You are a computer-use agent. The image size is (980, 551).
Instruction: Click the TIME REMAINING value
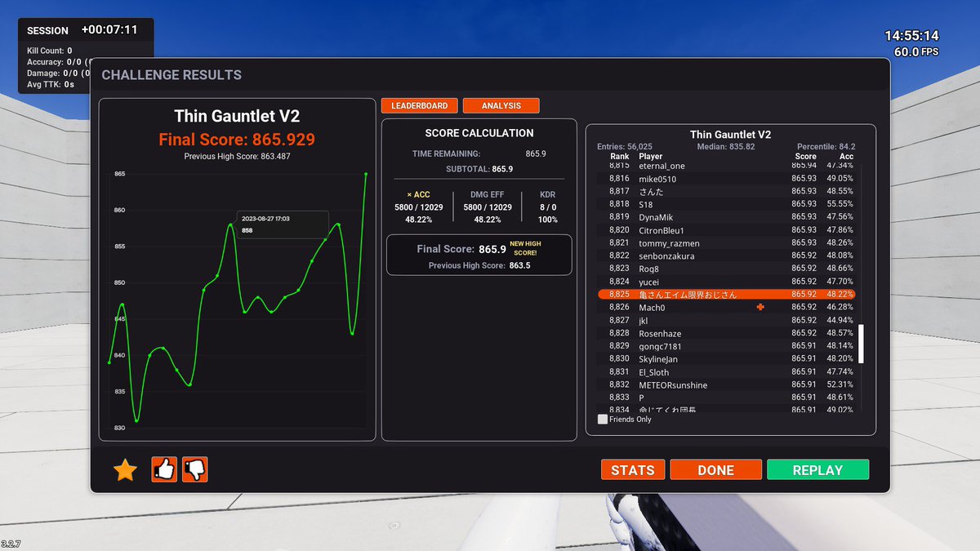pyautogui.click(x=536, y=153)
